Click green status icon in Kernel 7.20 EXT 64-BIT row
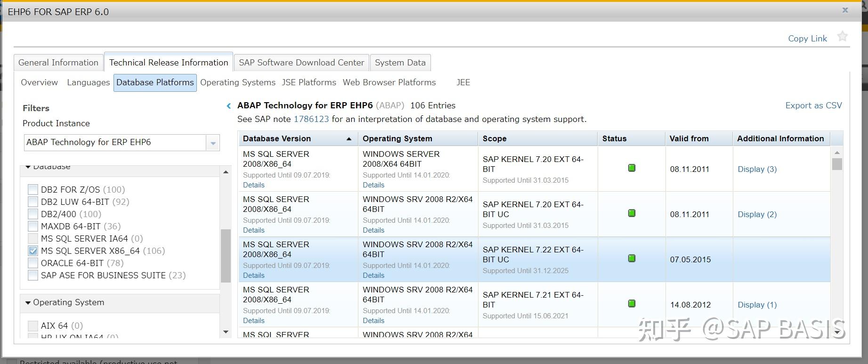868x364 pixels. click(x=632, y=168)
